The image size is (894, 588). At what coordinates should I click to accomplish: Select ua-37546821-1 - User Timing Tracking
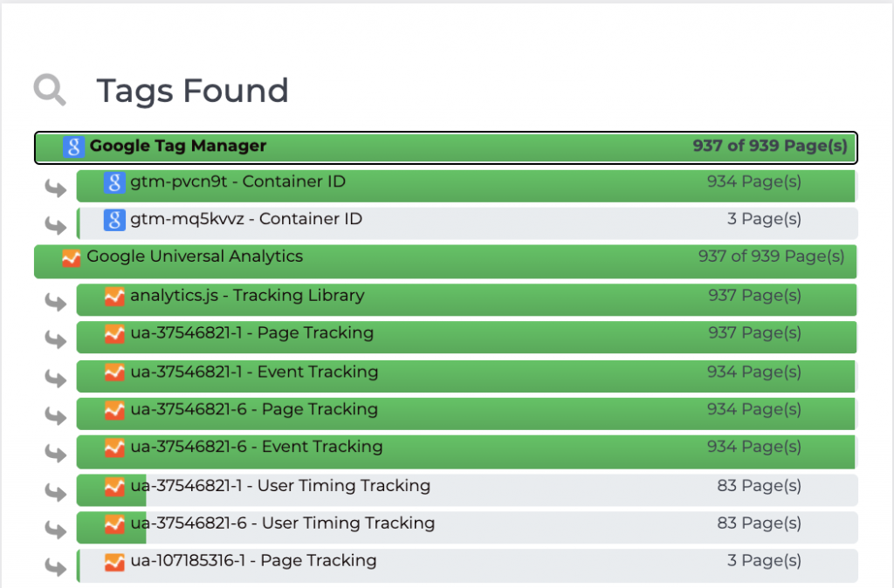click(x=279, y=486)
